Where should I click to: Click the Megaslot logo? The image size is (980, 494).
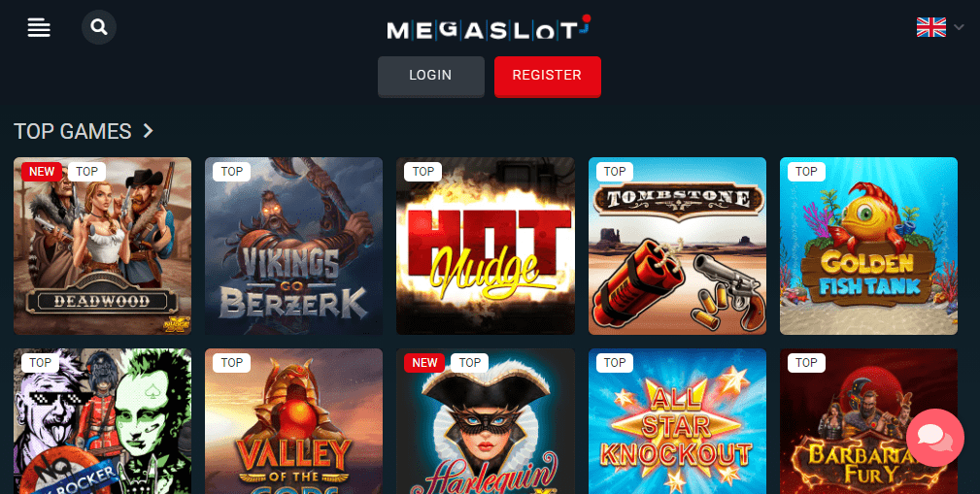click(489, 28)
